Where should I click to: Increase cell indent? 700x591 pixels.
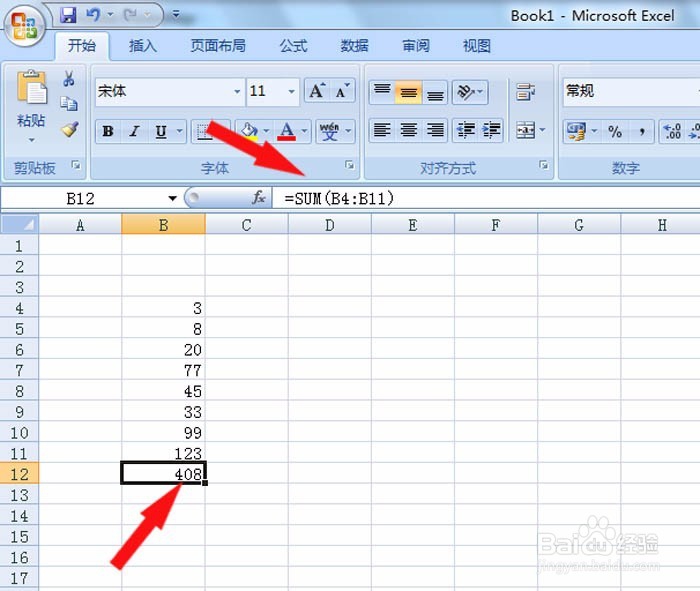pyautogui.click(x=491, y=130)
